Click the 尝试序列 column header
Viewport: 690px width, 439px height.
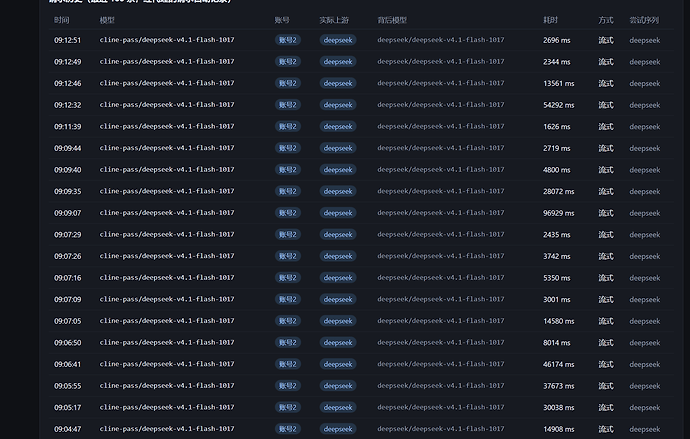point(644,20)
